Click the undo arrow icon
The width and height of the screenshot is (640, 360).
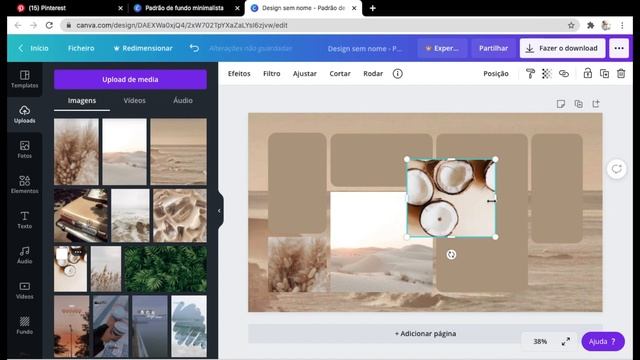coord(194,48)
